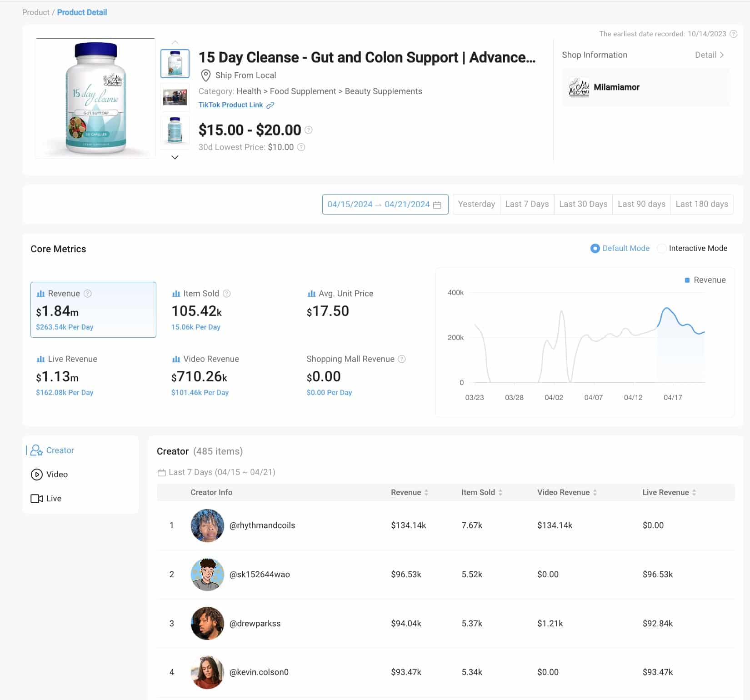
Task: Click the help icon beside 30d Lowest Price
Action: (301, 147)
